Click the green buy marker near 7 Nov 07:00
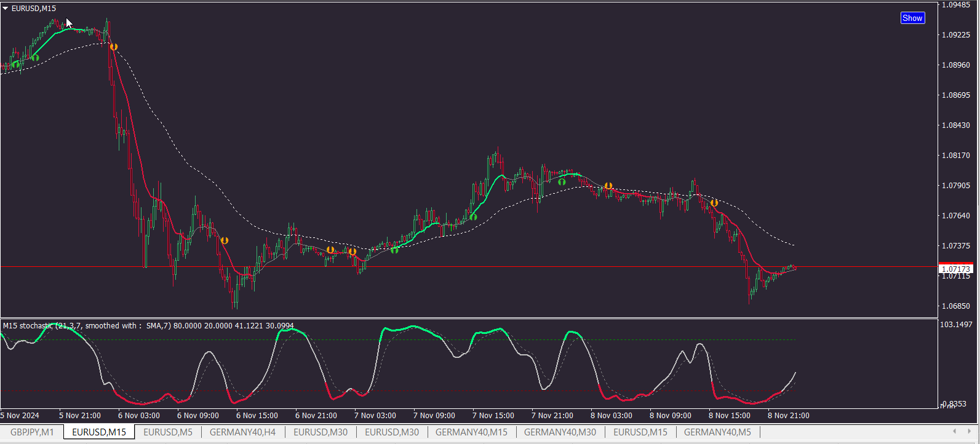Image resolution: width=980 pixels, height=444 pixels. coord(394,250)
